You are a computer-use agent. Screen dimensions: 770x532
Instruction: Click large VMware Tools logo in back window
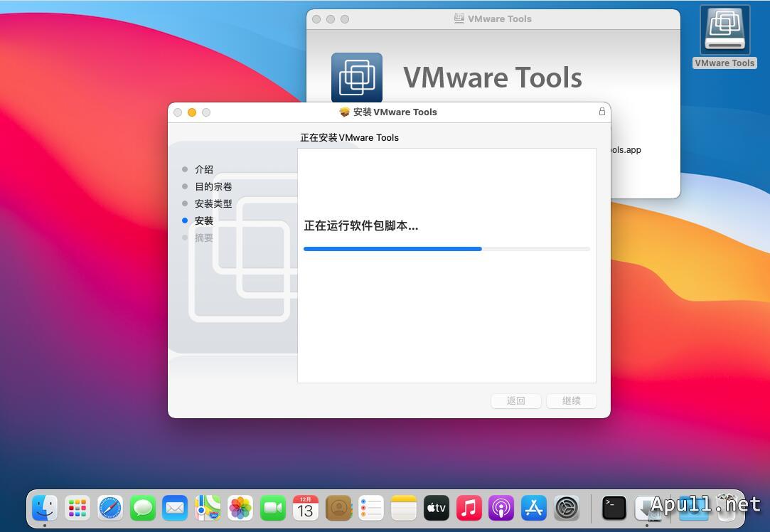pyautogui.click(x=356, y=77)
